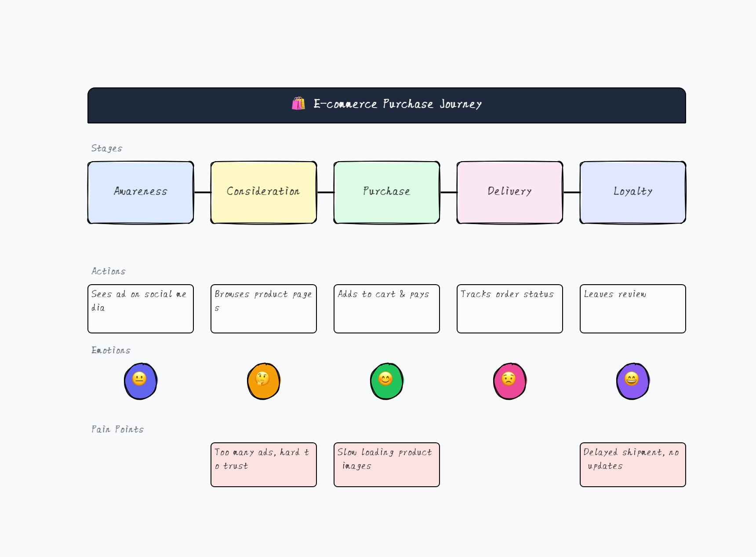Click the purple emotion circle on the far left
The width and height of the screenshot is (756, 557).
click(x=140, y=381)
